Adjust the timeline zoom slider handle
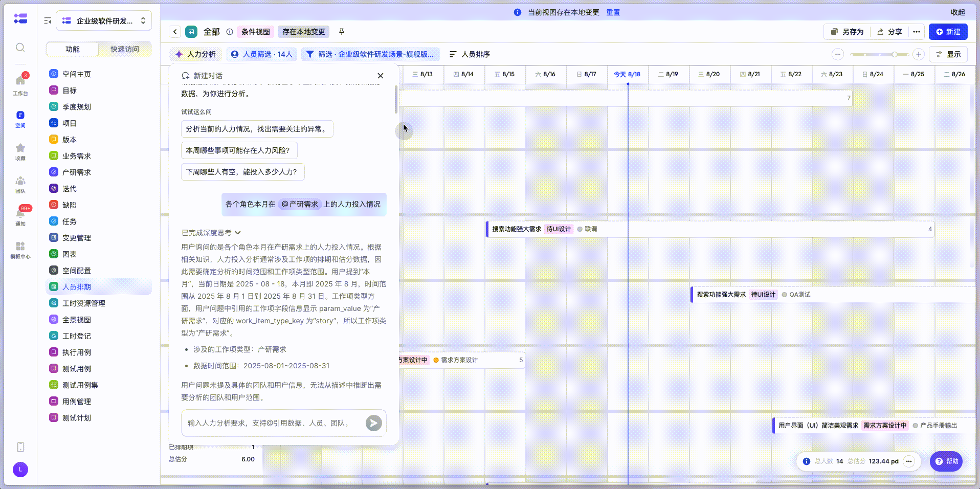This screenshot has width=980, height=489. click(895, 54)
